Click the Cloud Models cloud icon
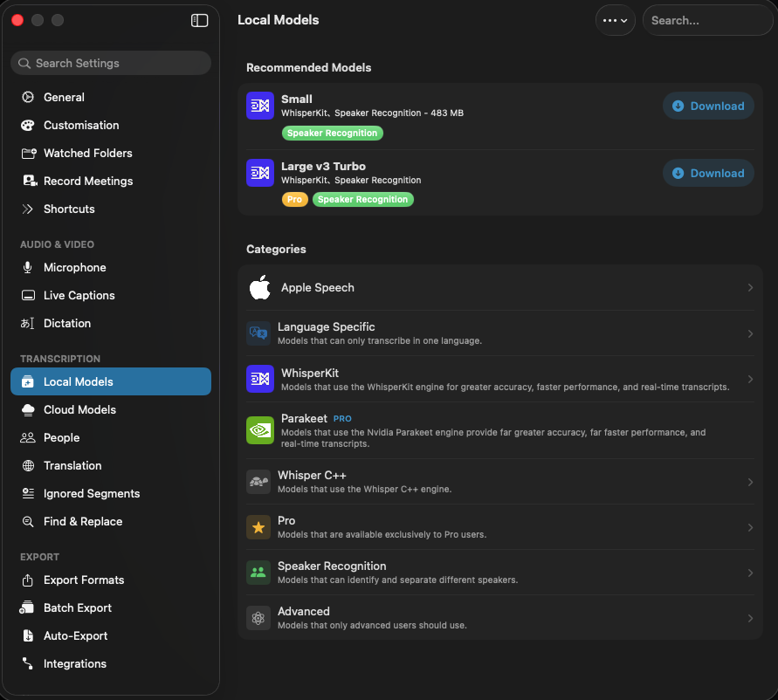The image size is (778, 700). coord(28,409)
